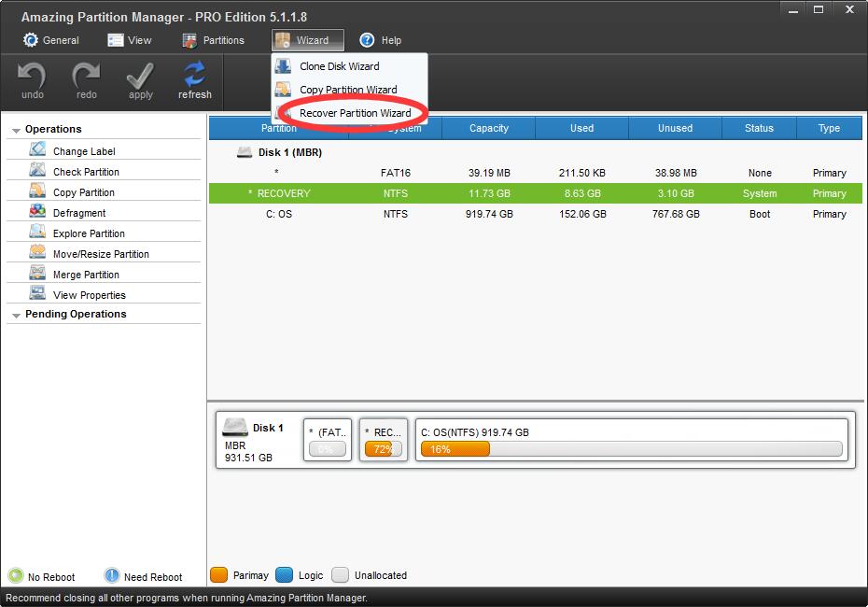Click the Clone Disk Wizard icon
Screen dimensions: 868x607
(283, 66)
